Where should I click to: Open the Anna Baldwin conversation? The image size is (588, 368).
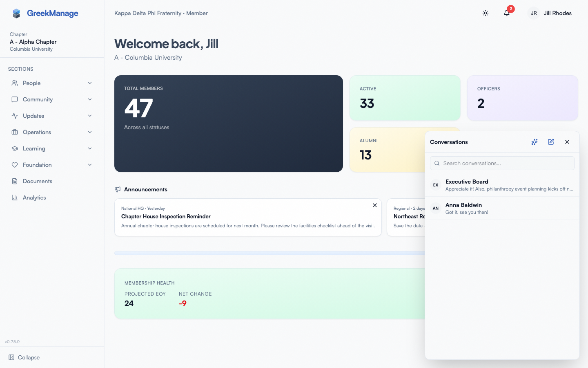click(502, 208)
